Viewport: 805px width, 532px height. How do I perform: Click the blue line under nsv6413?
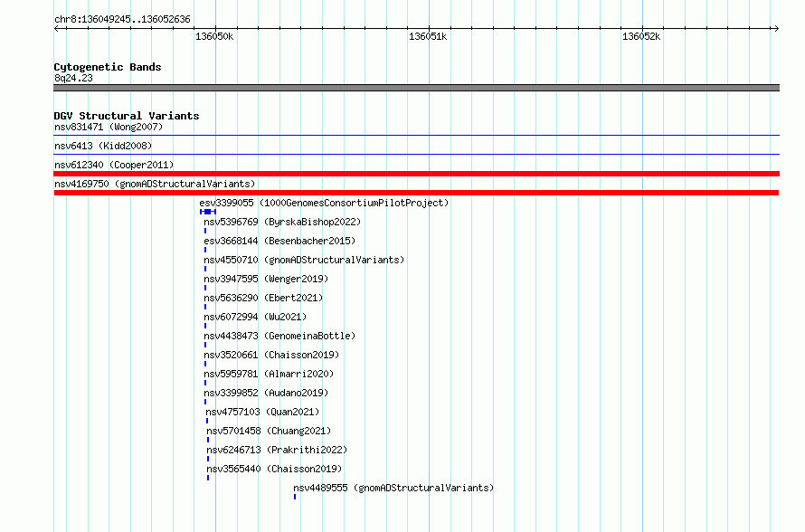pos(416,154)
